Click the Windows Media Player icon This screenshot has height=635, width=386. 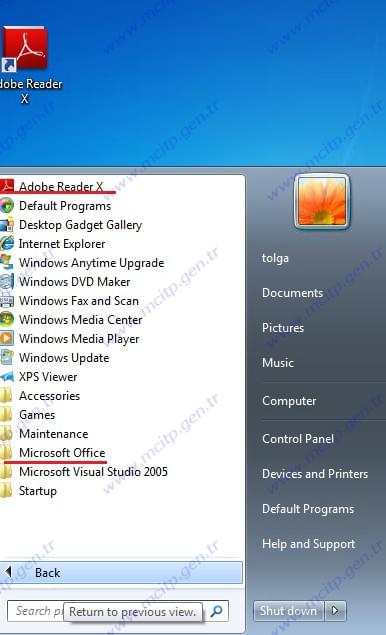6,339
